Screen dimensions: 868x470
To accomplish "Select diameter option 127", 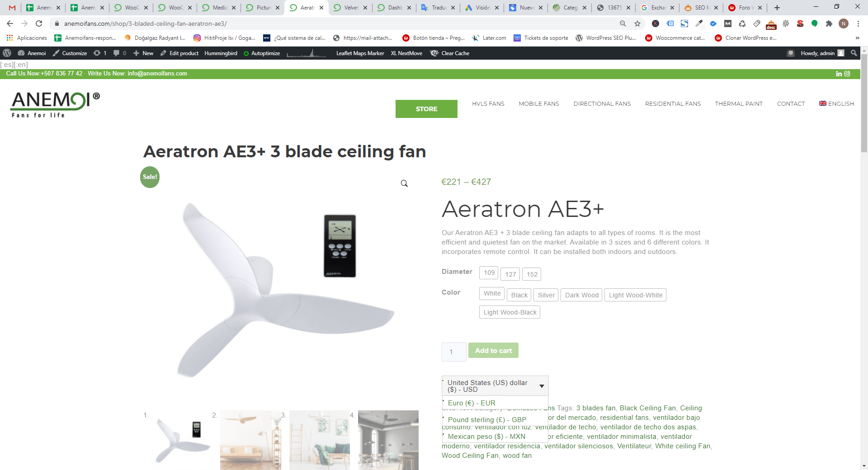I will [510, 274].
